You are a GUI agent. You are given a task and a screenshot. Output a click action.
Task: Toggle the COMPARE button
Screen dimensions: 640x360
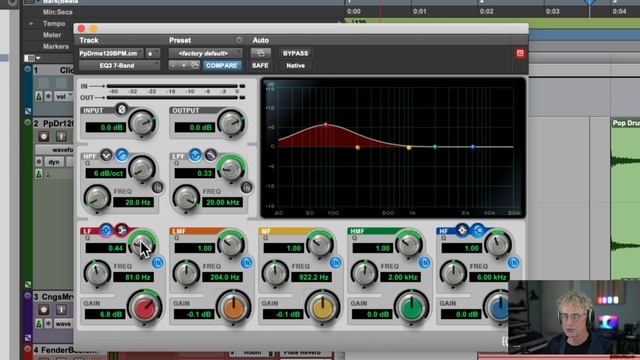[x=222, y=65]
